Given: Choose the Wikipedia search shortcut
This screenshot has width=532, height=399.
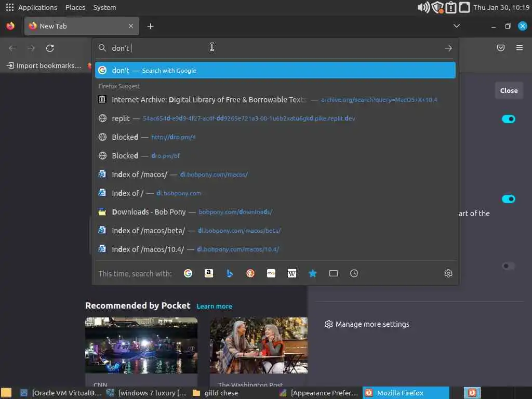Looking at the screenshot, I should point(292,273).
